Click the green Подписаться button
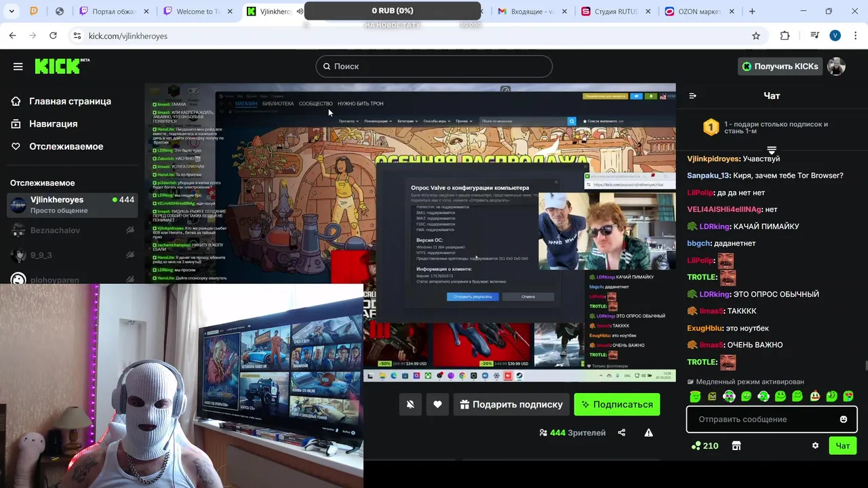This screenshot has height=488, width=868. (616, 405)
